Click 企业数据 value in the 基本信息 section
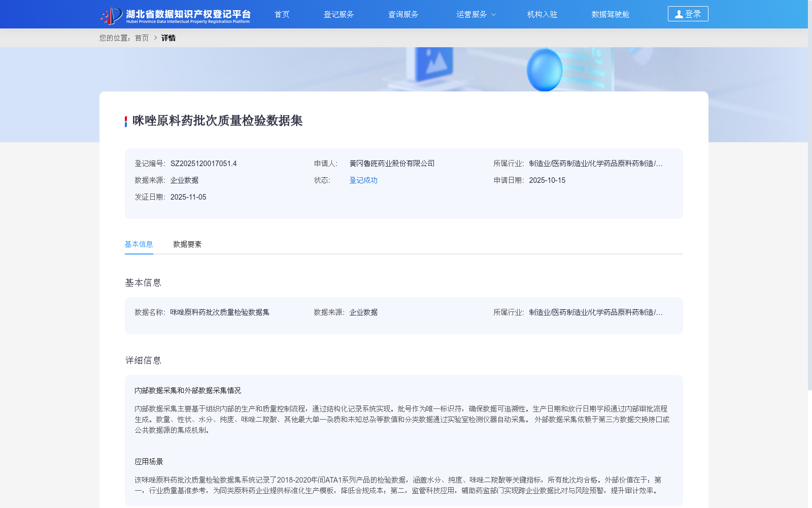Viewport: 812px width, 508px height. (x=363, y=312)
